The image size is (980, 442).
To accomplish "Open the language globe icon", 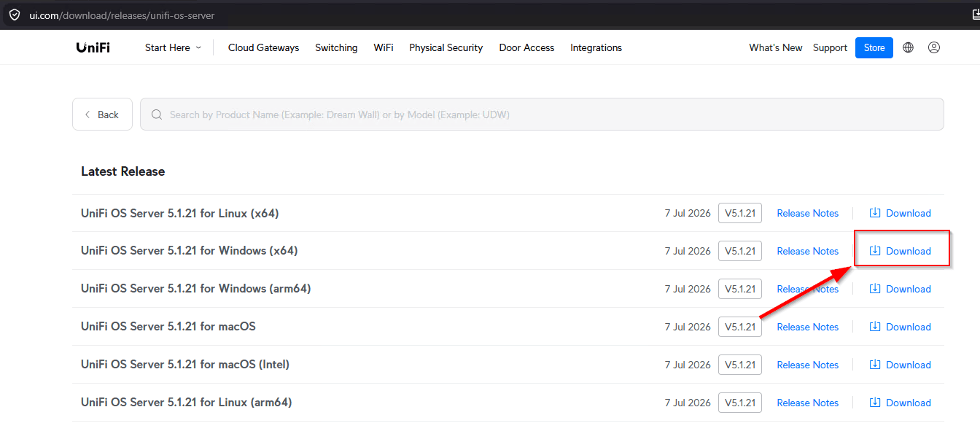I will point(908,47).
